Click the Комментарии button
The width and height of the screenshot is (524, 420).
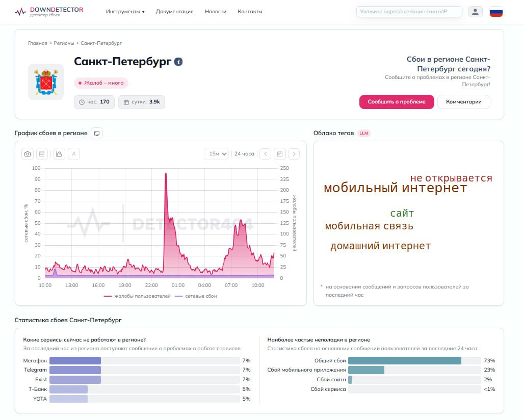[x=464, y=102]
